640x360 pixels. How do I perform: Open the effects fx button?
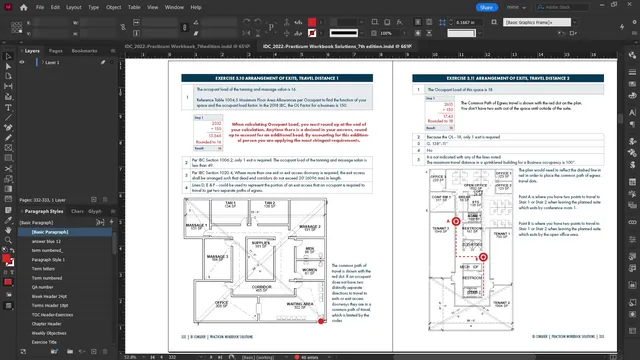400,22
